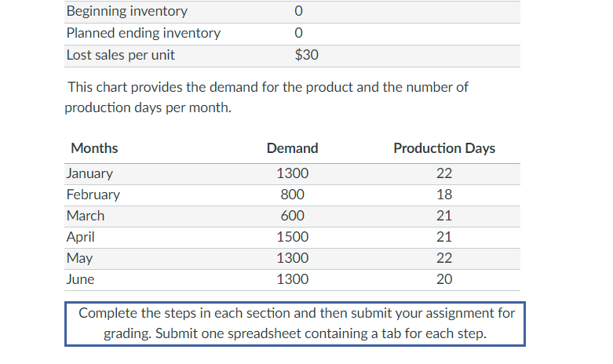Select March's demand value of 600
Screen dimensions: 613x364
(x=292, y=216)
